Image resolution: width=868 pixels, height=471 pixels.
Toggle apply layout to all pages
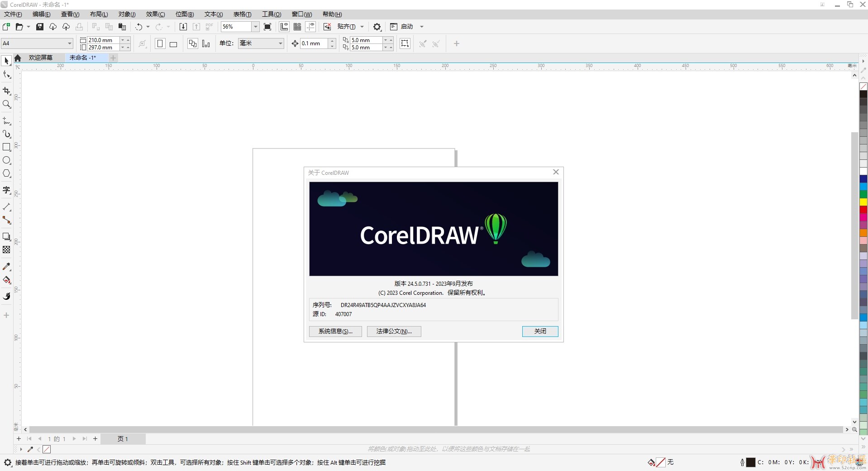coord(193,43)
